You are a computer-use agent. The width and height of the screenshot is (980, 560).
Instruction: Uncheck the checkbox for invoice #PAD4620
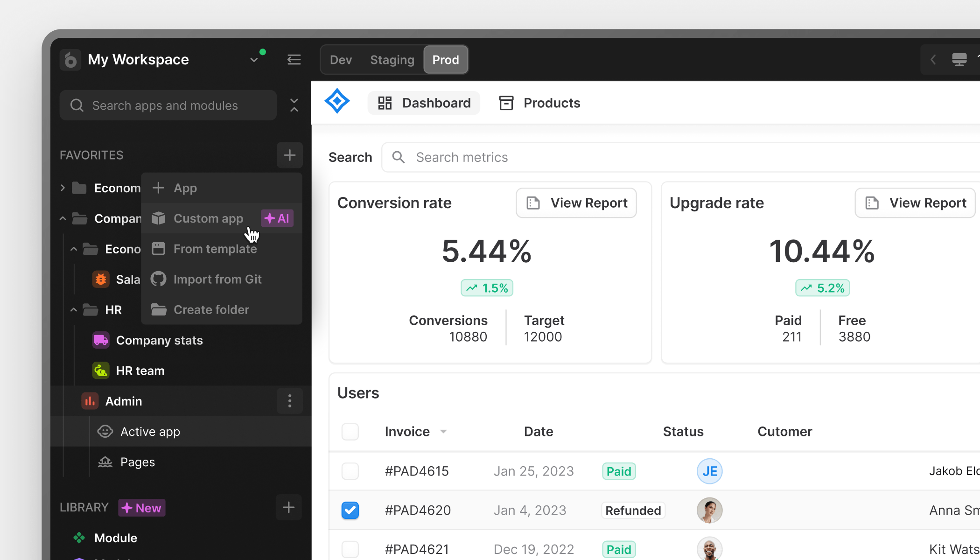[350, 510]
